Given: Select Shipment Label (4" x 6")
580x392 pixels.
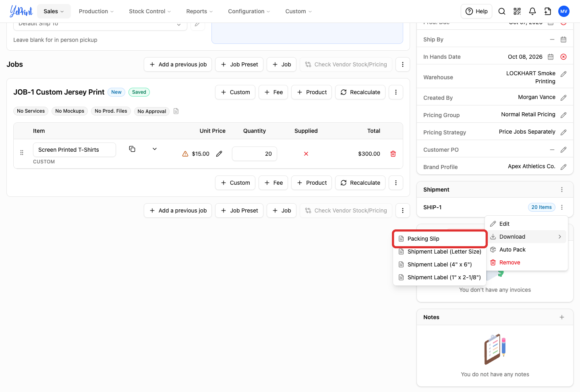Looking at the screenshot, I should [x=440, y=264].
